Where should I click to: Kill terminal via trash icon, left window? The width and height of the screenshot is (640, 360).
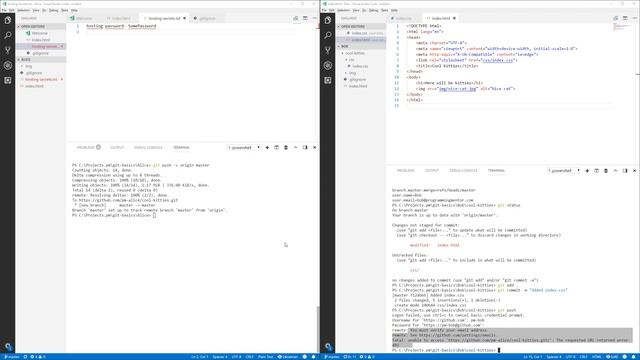[286, 147]
